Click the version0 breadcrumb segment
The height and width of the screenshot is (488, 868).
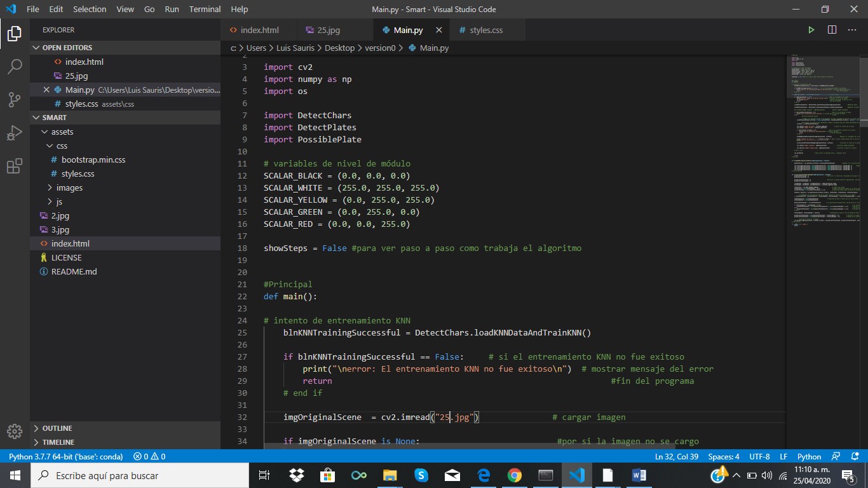pos(380,48)
